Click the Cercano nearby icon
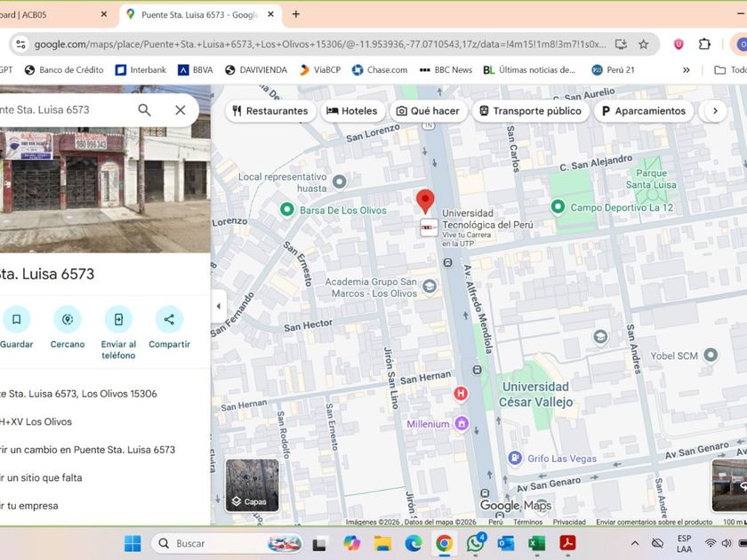Screen dimensions: 747x560 68,319
